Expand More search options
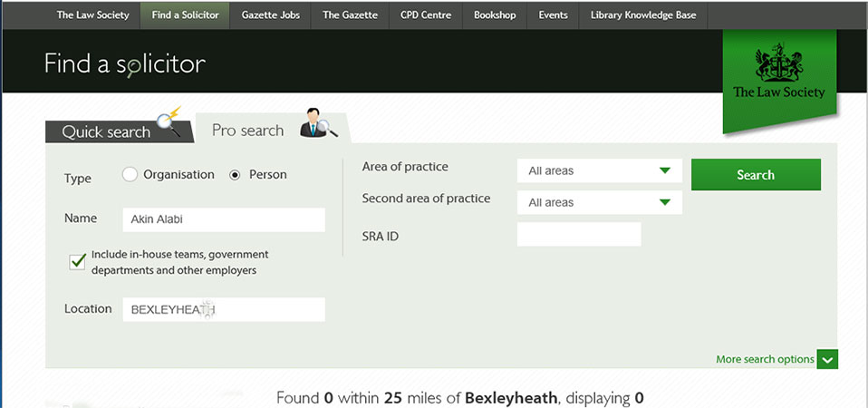868x408 pixels. [x=765, y=360]
